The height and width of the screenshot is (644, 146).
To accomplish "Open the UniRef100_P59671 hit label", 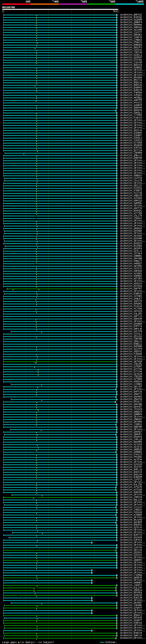I will pyautogui.click(x=131, y=42).
